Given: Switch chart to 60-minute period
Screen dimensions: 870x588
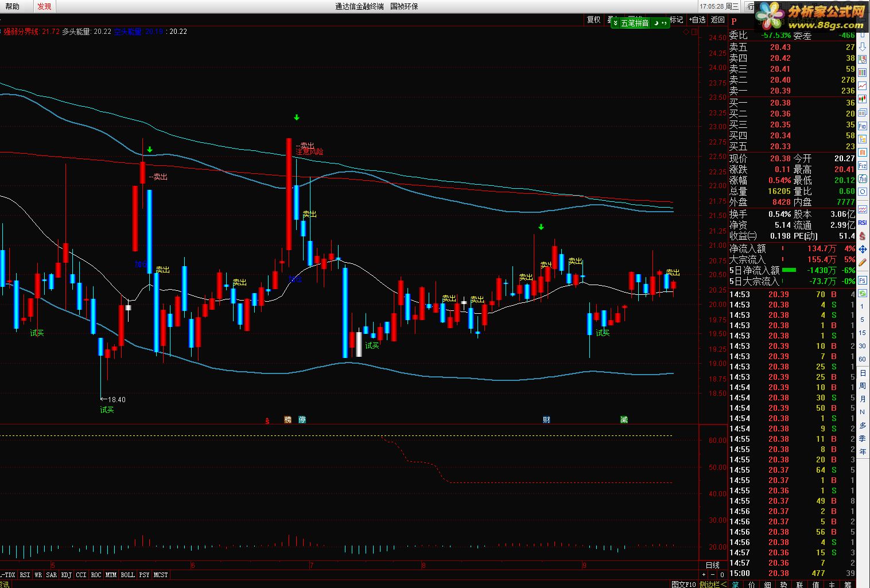Looking at the screenshot, I should (x=863, y=359).
